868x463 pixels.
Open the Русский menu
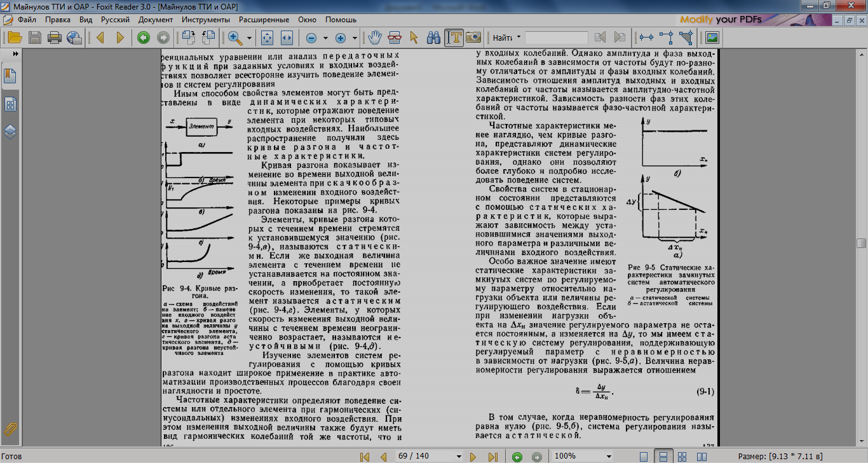click(116, 20)
